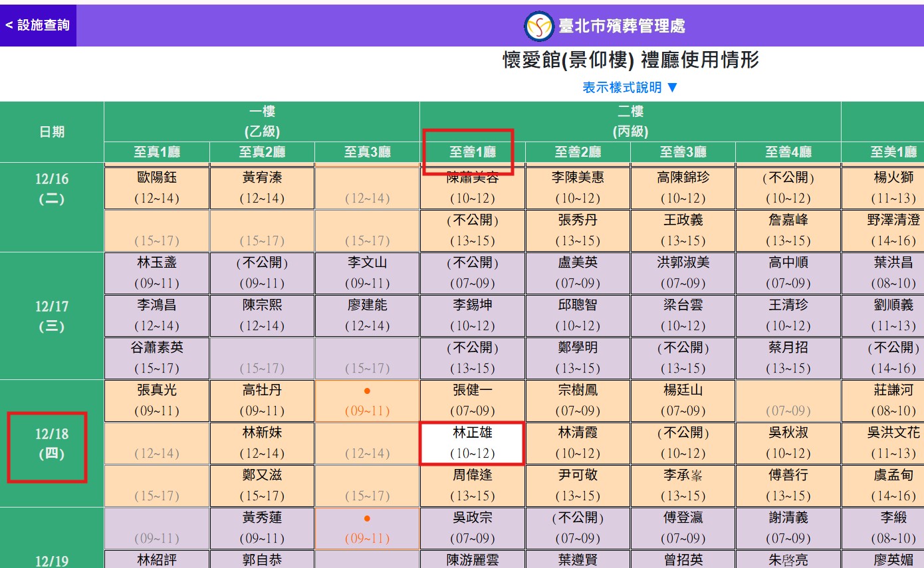This screenshot has width=924, height=568.
Task: Go back using the 設施查詢 button
Action: coord(38,25)
